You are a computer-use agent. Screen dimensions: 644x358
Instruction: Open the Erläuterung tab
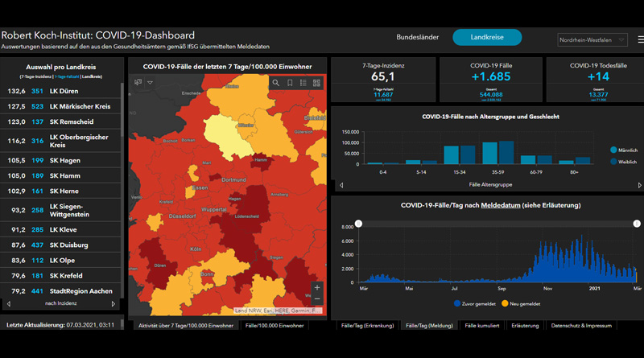(x=525, y=326)
